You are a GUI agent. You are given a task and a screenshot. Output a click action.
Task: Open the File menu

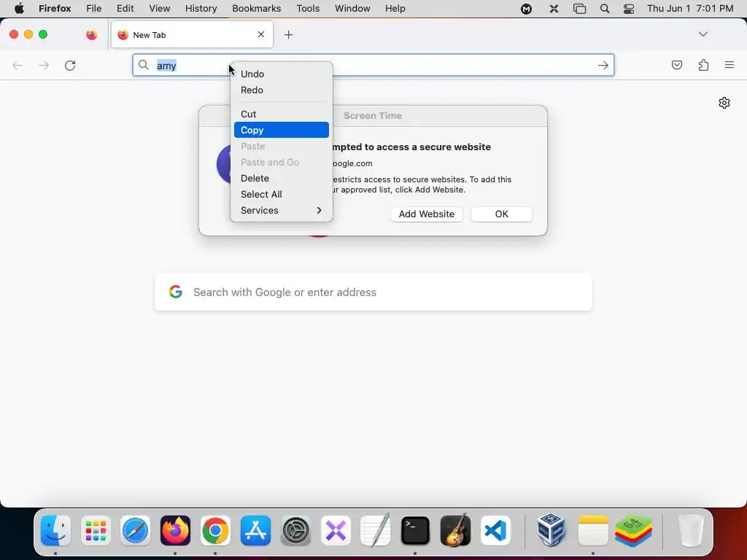coord(94,9)
